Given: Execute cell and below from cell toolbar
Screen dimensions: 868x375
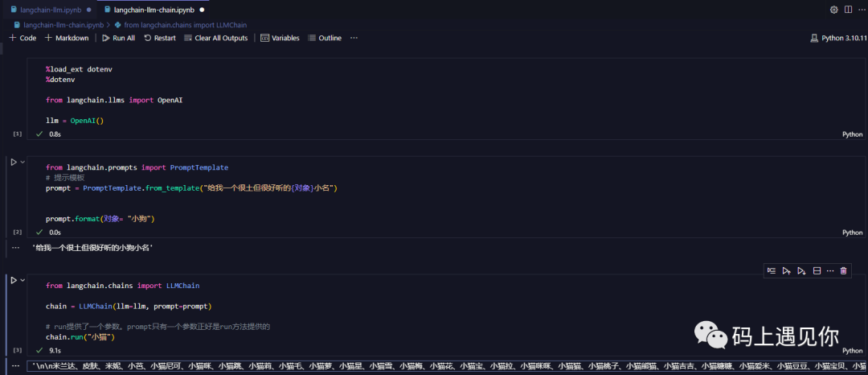Looking at the screenshot, I should 801,270.
